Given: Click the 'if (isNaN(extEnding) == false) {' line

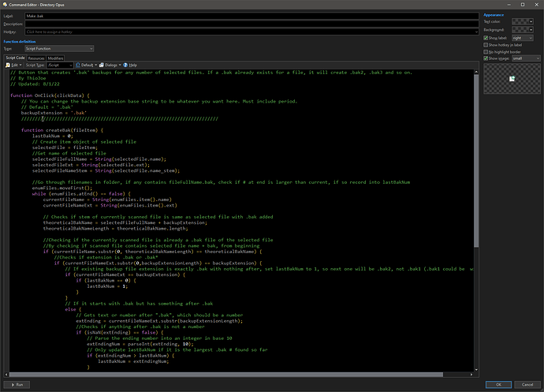Looking at the screenshot, I should (x=120, y=333).
